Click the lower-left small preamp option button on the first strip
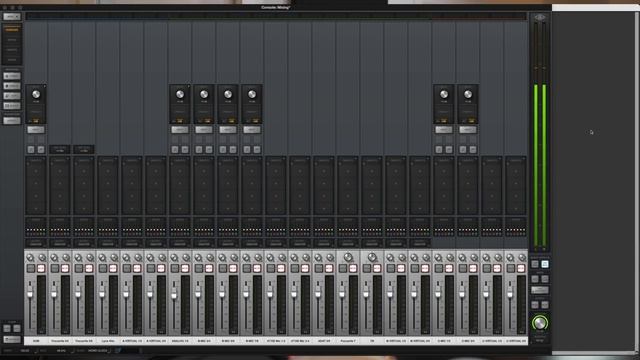640x360 pixels. click(31, 149)
